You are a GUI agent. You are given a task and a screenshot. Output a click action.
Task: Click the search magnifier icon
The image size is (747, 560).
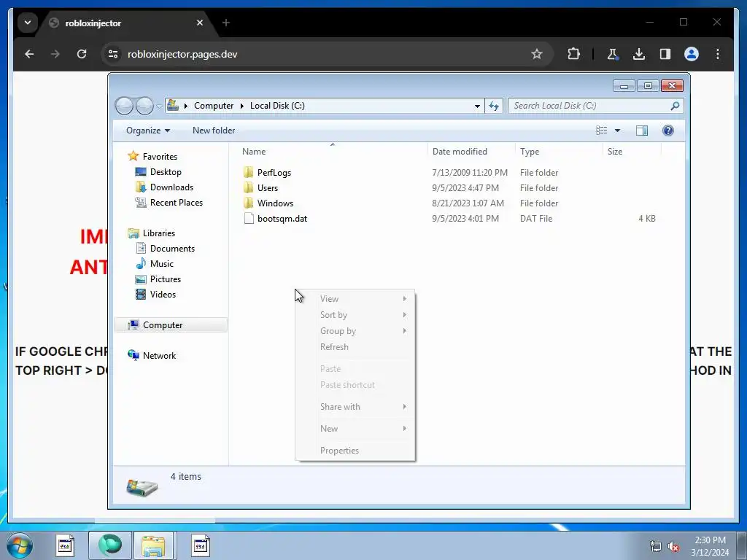point(675,106)
